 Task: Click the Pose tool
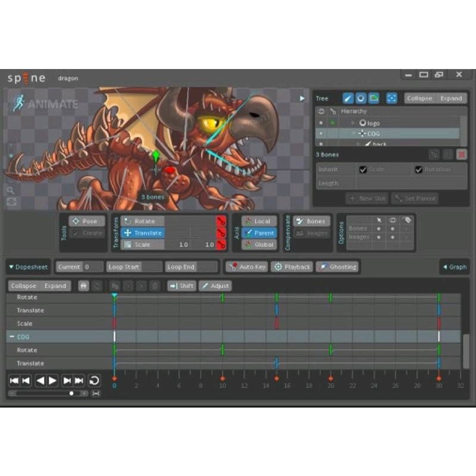click(87, 221)
